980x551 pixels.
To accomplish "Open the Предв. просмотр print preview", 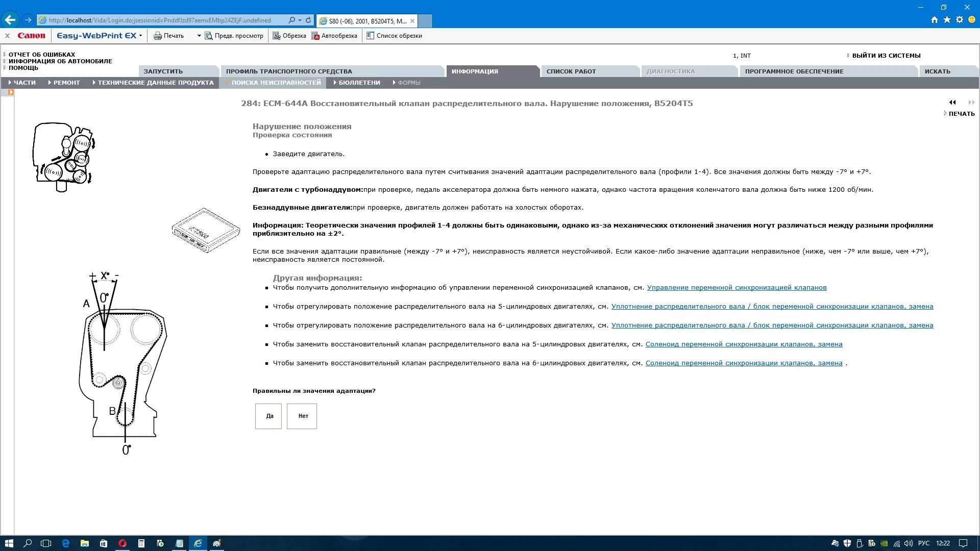I will (234, 36).
